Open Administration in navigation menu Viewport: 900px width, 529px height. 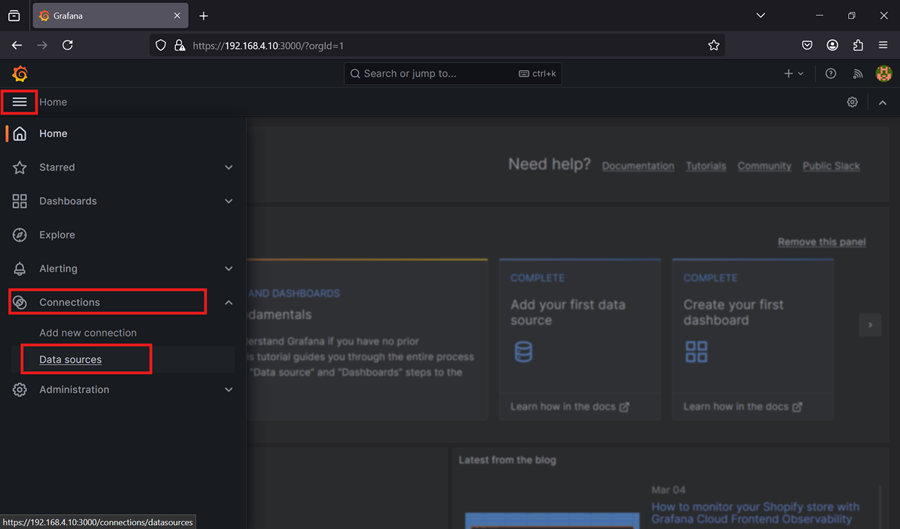coord(74,390)
